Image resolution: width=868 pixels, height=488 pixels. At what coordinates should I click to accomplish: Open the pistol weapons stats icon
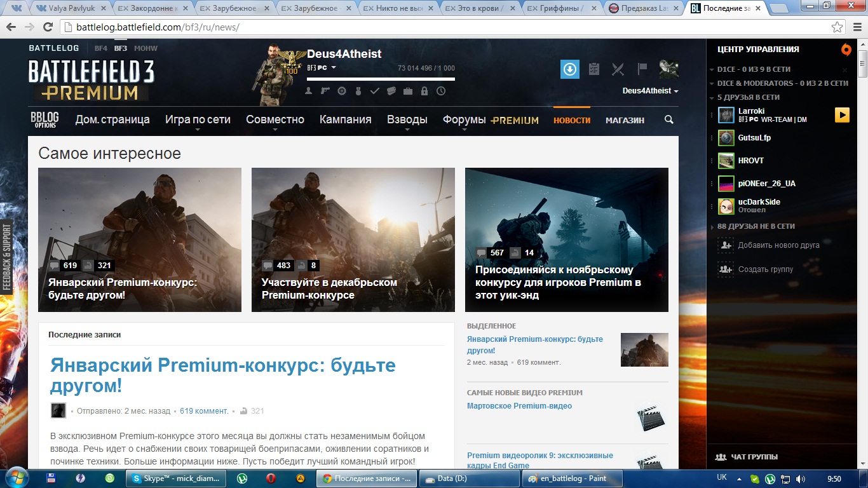(325, 91)
